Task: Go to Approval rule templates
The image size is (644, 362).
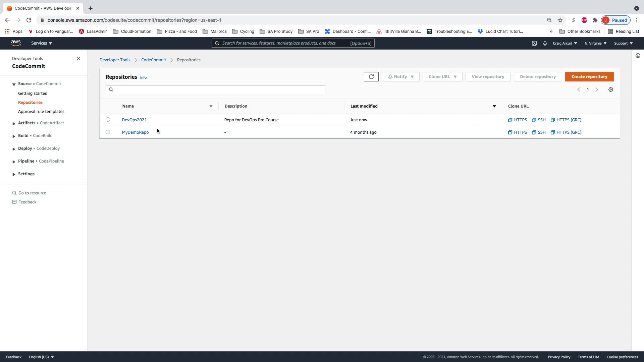Action: [41, 111]
